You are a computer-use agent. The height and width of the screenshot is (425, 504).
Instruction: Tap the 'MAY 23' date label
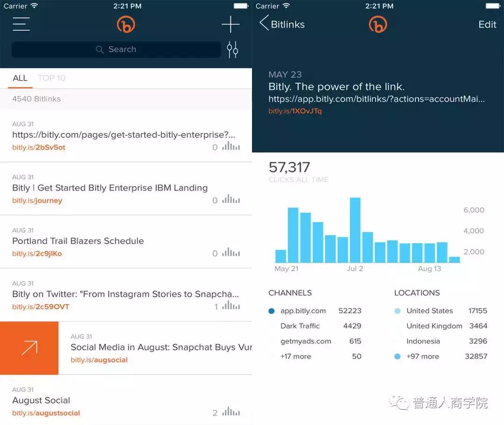pyautogui.click(x=285, y=75)
